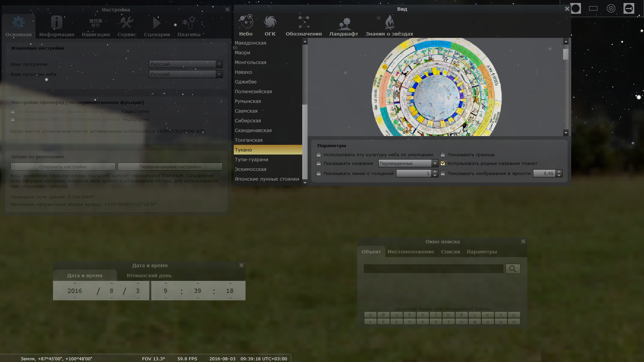The height and width of the screenshot is (362, 644).
Task: Open the Информация tab in settings
Action: pos(56,26)
